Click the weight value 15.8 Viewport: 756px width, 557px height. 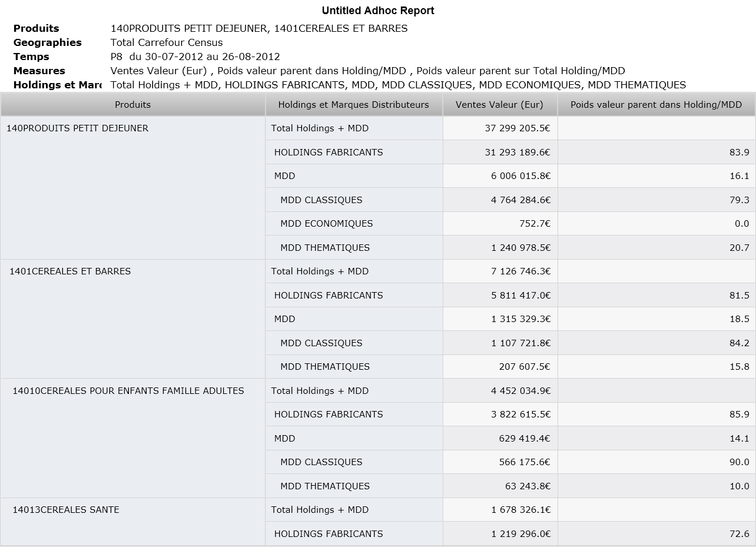click(x=739, y=367)
